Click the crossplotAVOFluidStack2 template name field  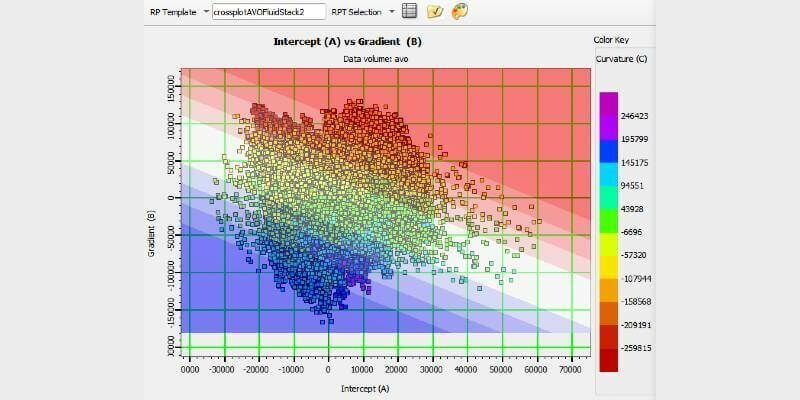269,12
